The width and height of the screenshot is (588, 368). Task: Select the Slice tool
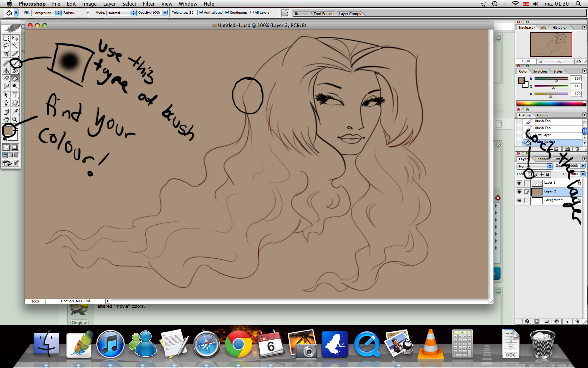click(x=15, y=54)
